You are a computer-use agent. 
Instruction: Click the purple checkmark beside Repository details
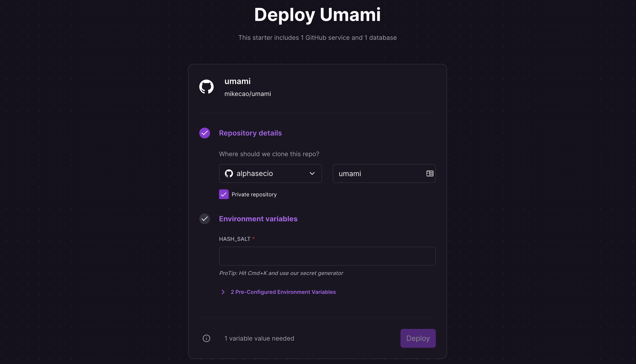[x=204, y=133]
